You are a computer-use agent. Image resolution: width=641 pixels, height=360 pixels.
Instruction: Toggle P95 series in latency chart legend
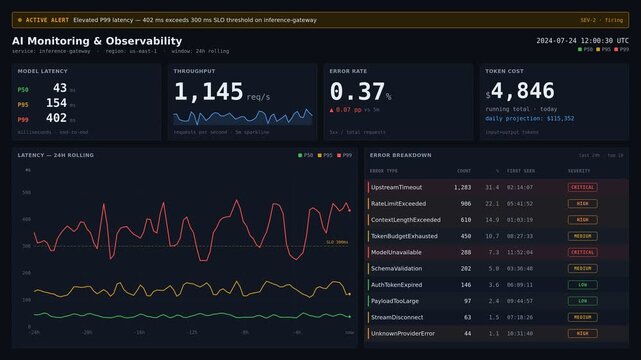tap(325, 155)
